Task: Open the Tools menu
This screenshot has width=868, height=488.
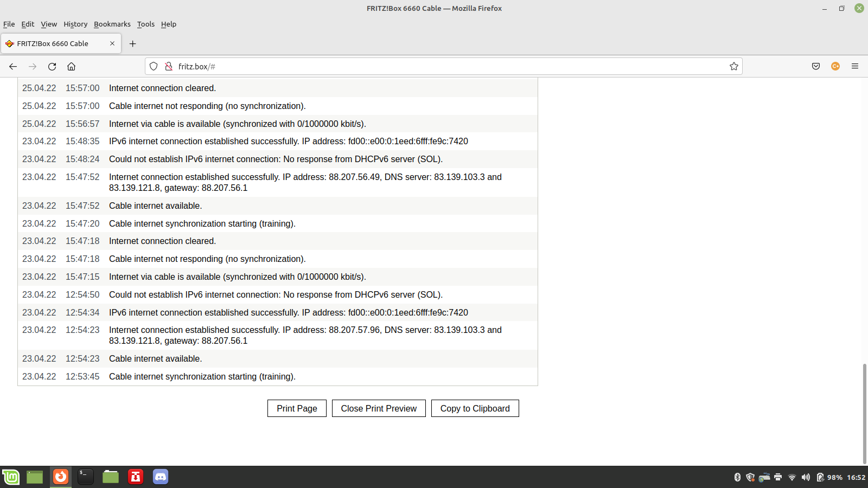Action: click(x=146, y=24)
